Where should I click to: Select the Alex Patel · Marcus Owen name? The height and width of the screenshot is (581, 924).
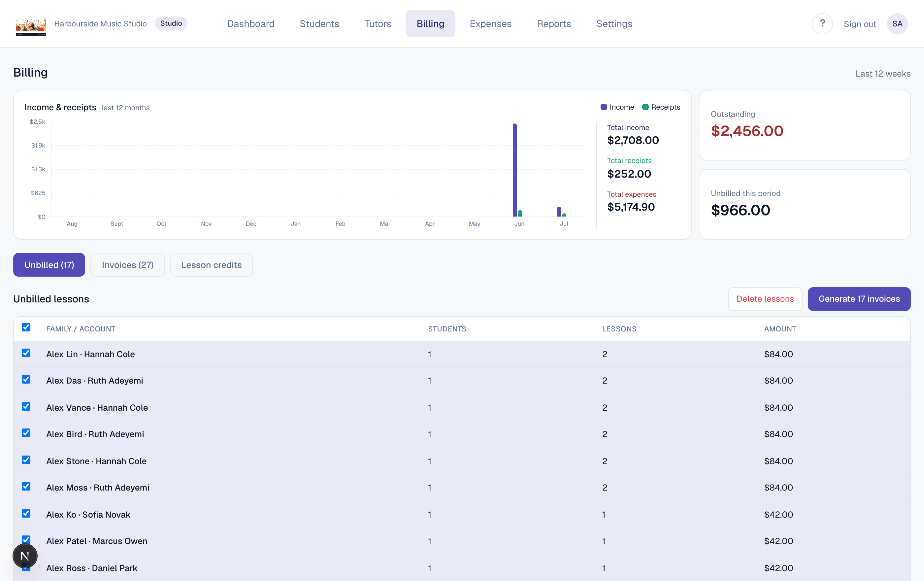point(97,541)
